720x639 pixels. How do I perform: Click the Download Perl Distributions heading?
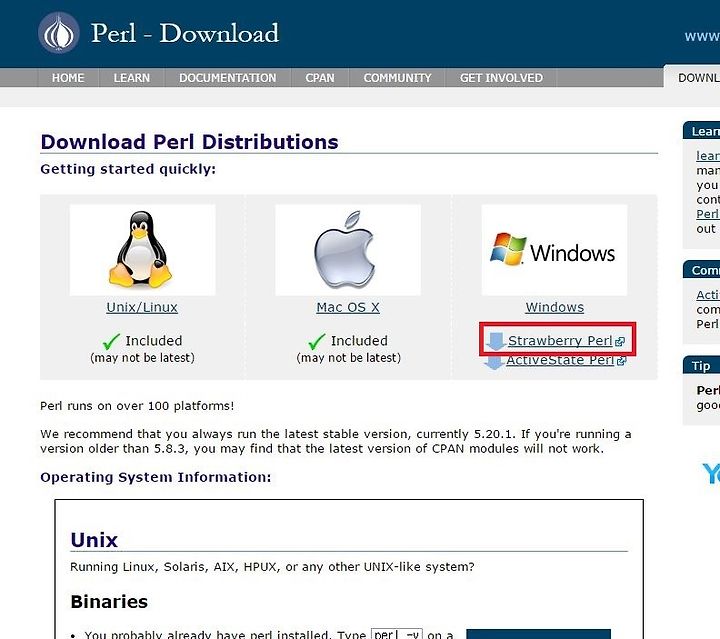point(189,142)
